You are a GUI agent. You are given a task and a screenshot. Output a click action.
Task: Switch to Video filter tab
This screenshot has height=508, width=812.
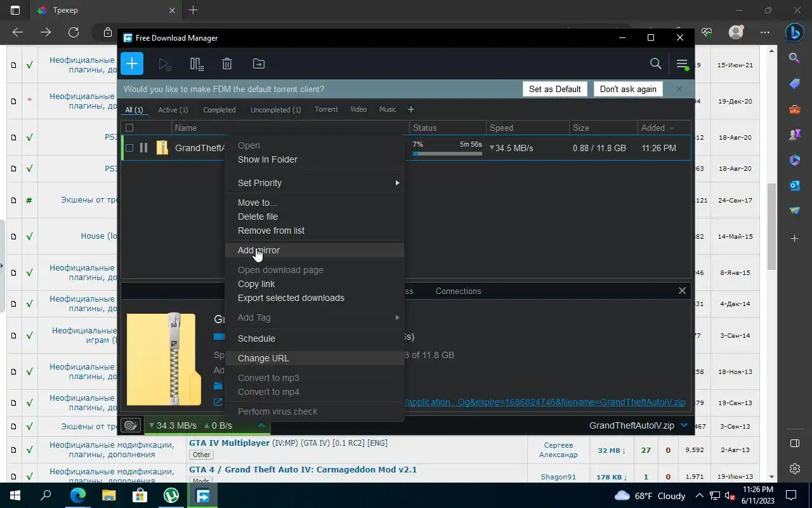point(358,109)
